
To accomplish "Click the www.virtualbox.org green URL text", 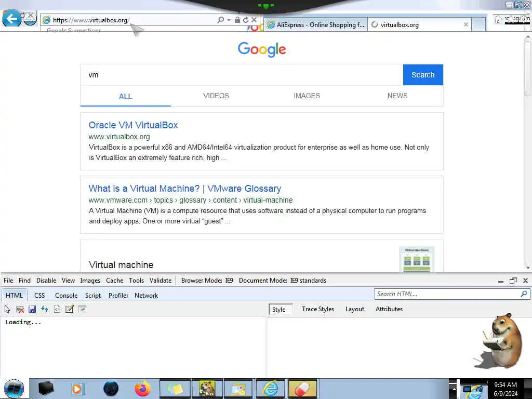I will click(x=119, y=137).
